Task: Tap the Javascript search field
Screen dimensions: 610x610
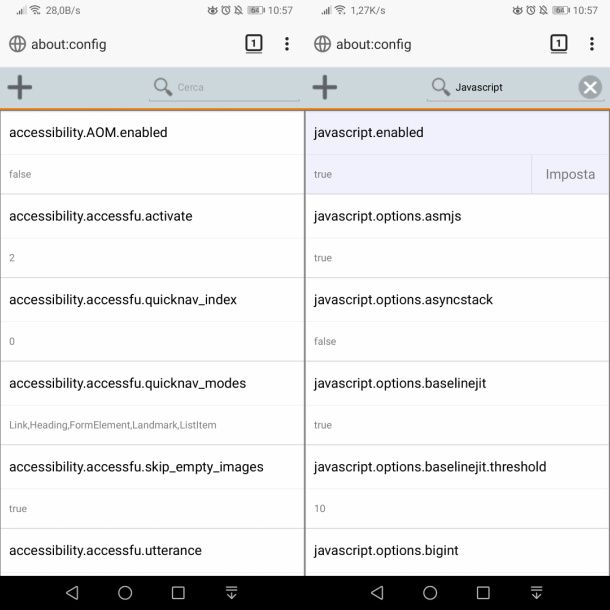Action: [x=510, y=87]
